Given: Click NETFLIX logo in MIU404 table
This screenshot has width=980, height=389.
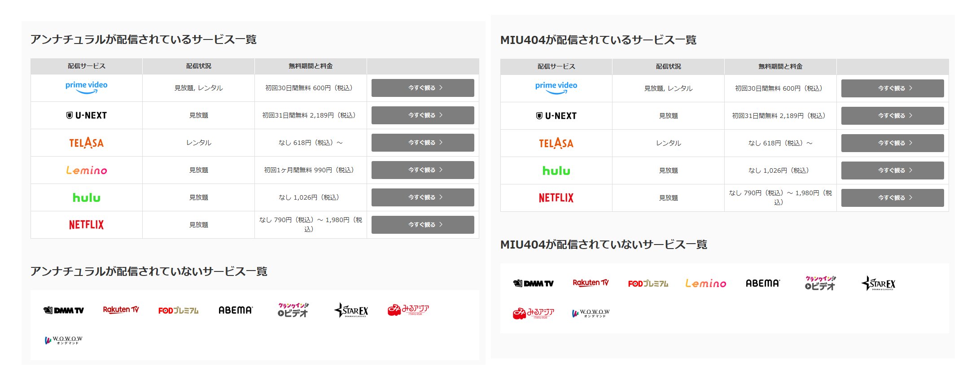Looking at the screenshot, I should 556,198.
